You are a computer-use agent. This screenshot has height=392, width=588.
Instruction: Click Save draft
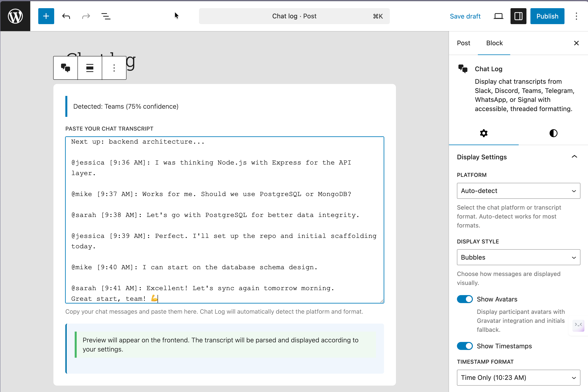pyautogui.click(x=465, y=16)
